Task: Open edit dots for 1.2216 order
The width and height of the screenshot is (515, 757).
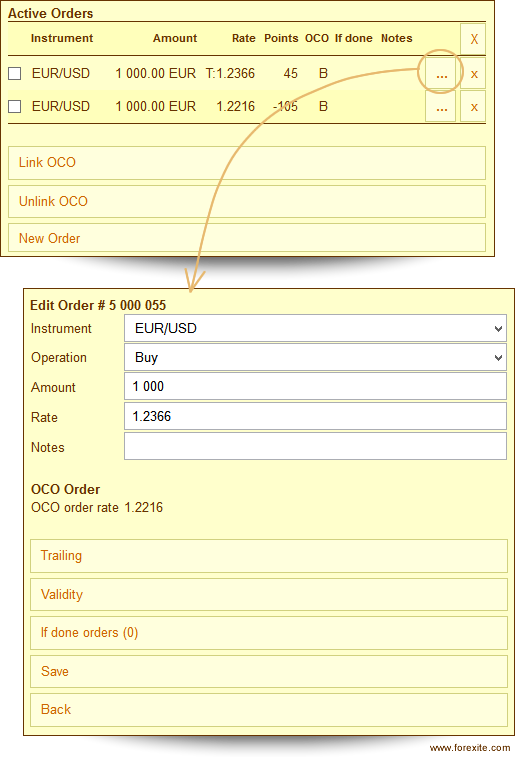Action: pyautogui.click(x=440, y=107)
